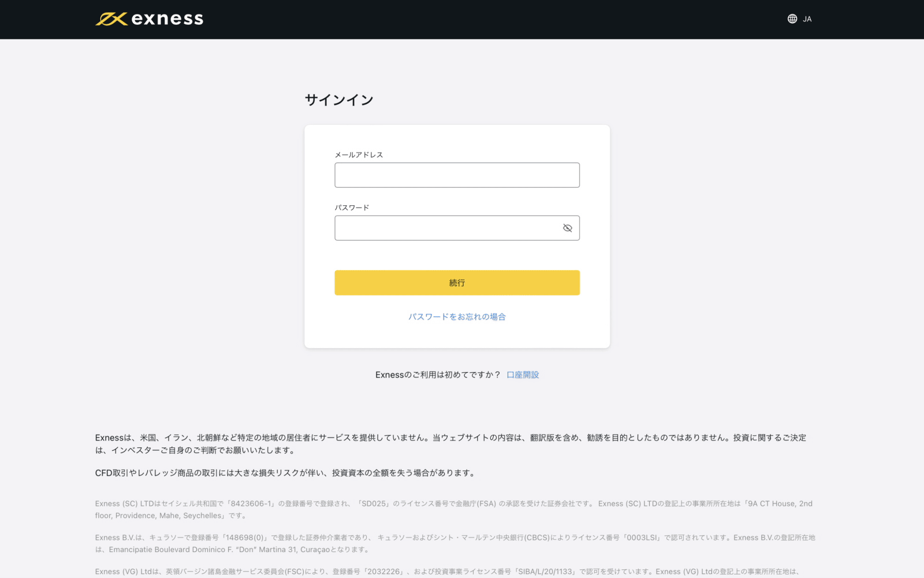
Task: Click the Exness (SC) LTD disclosure paragraph
Action: (x=454, y=510)
